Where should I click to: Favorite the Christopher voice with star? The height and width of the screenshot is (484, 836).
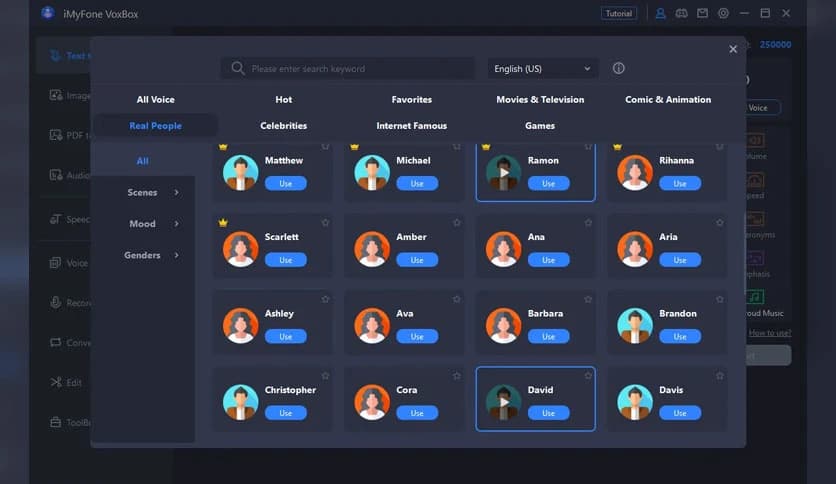click(x=325, y=376)
